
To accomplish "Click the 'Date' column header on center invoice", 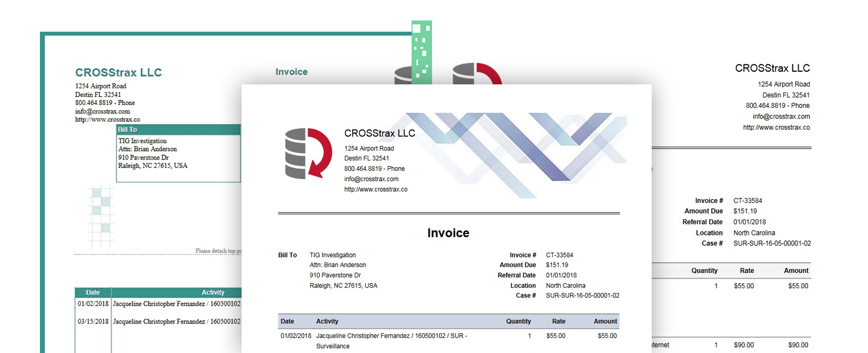I will (x=287, y=321).
